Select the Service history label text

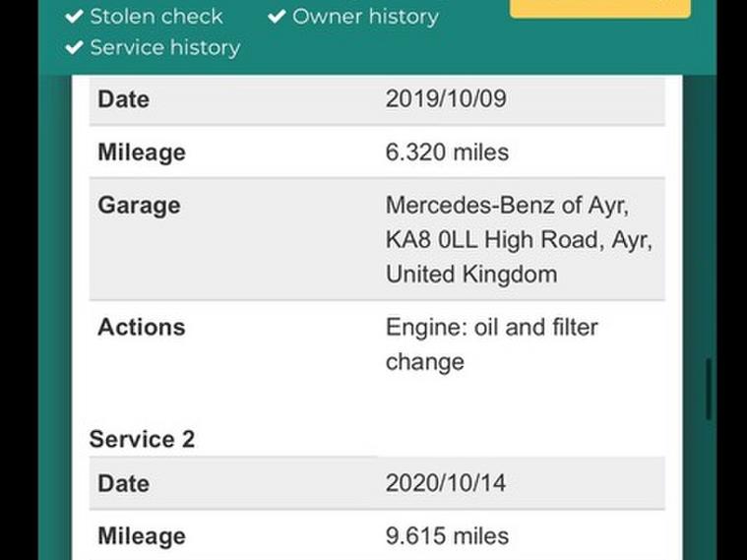click(x=164, y=47)
